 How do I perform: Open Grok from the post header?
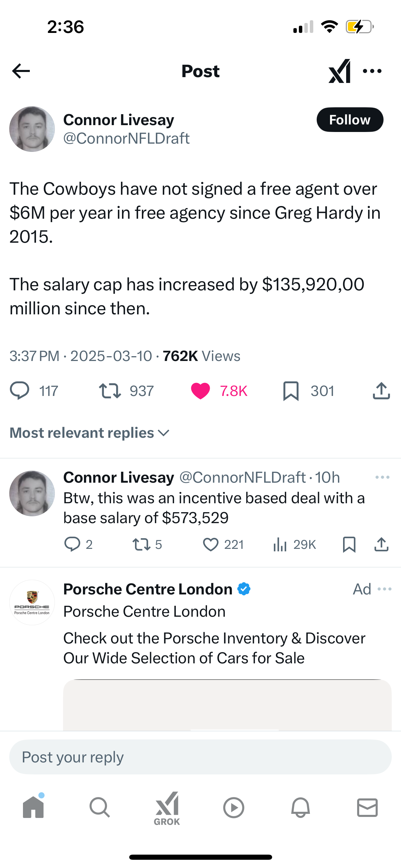pos(339,71)
